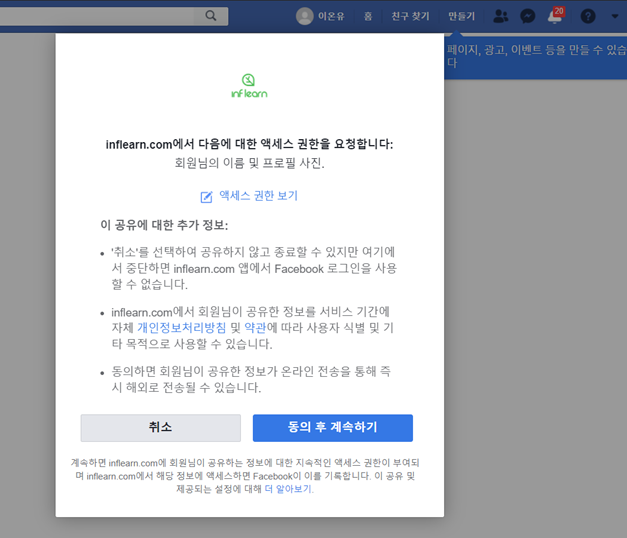Open 개인정보처리방침 link
The image size is (627, 538).
pyautogui.click(x=182, y=328)
